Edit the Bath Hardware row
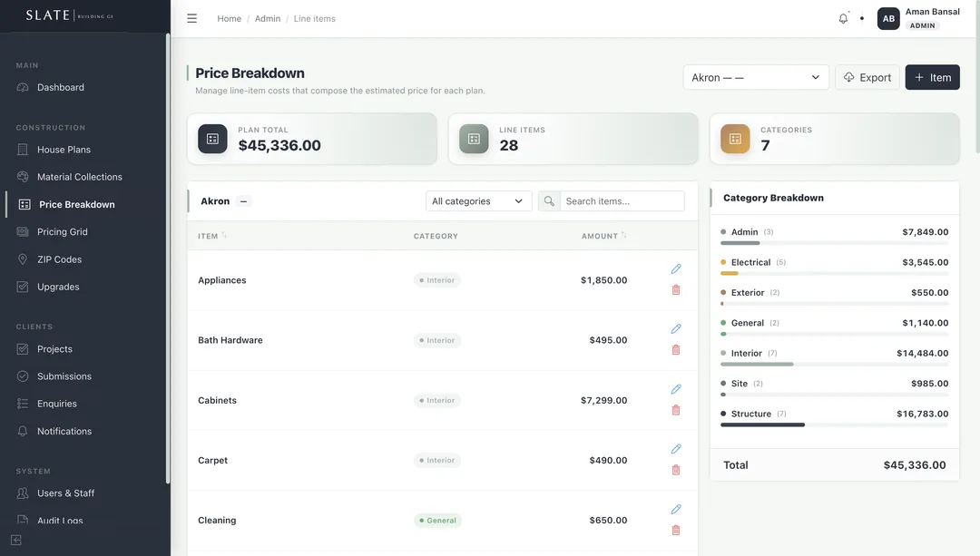This screenshot has width=980, height=556. point(676,329)
